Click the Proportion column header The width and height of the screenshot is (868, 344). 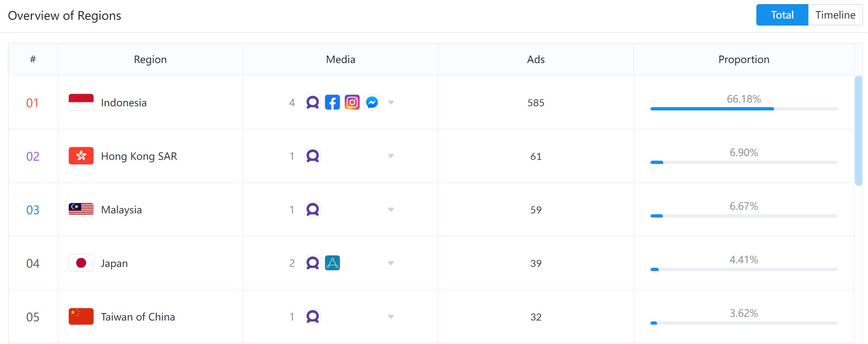click(x=744, y=59)
